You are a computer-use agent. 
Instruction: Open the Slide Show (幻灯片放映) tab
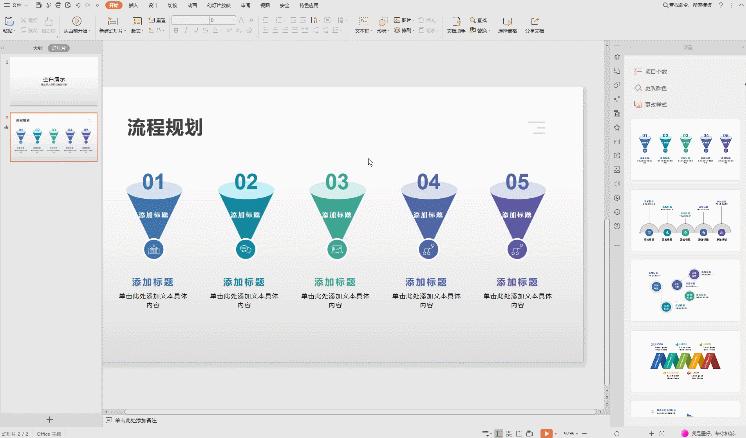click(x=218, y=5)
